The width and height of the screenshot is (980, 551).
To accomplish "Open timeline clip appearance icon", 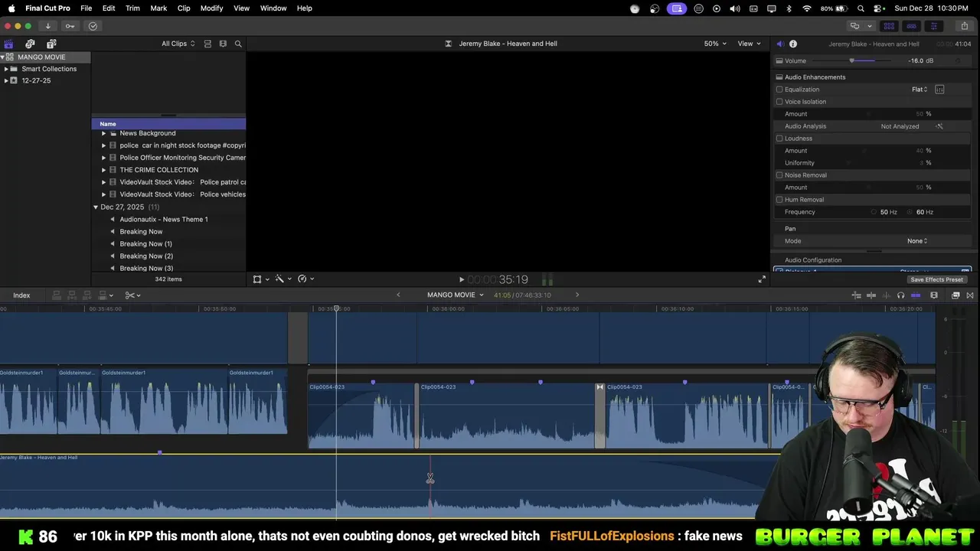I will click(934, 295).
